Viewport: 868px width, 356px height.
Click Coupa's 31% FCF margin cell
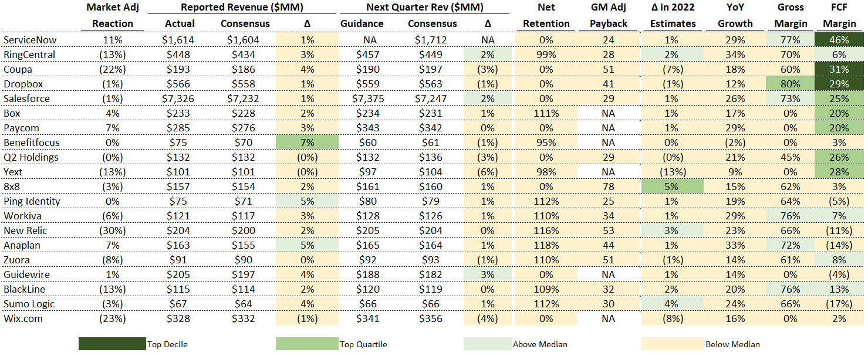click(x=839, y=69)
